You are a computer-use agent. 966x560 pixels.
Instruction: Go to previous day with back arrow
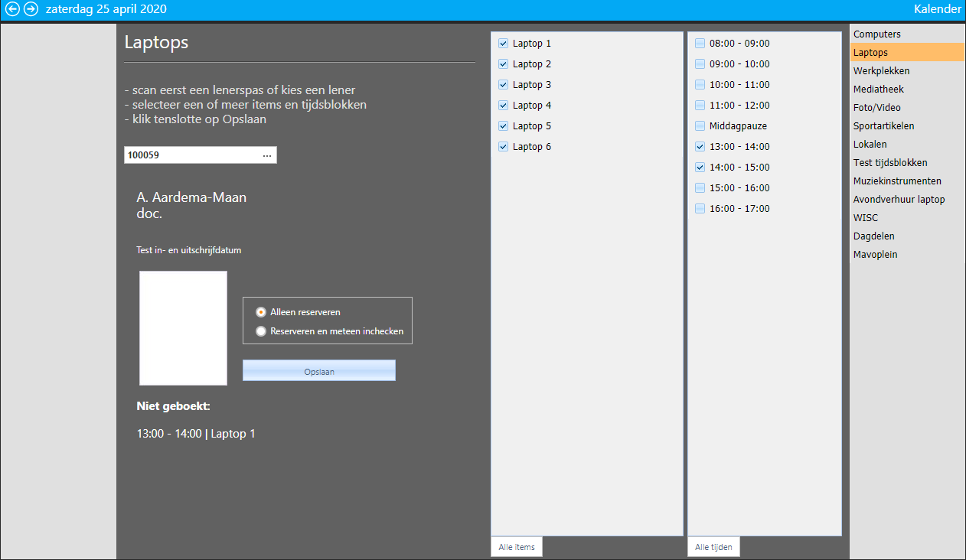12,9
